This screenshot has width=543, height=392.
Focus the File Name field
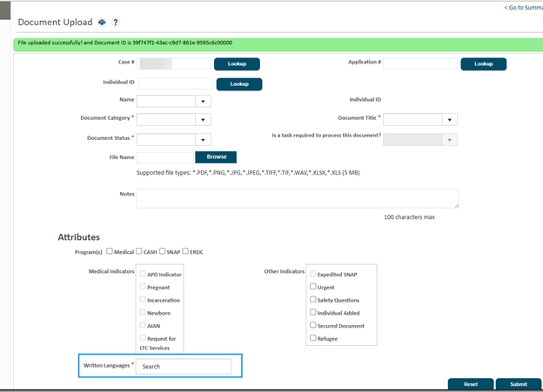click(165, 157)
